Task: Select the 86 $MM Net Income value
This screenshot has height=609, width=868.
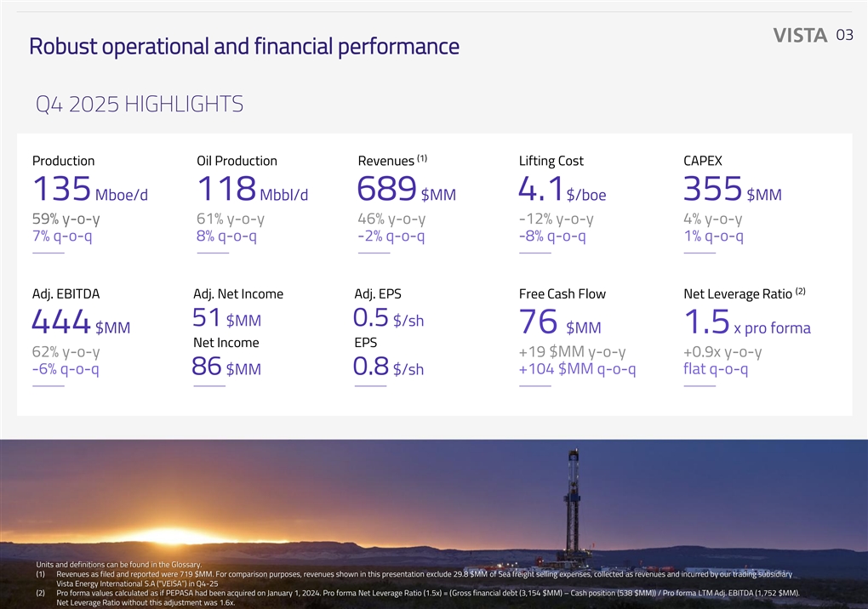Action: tap(227, 367)
